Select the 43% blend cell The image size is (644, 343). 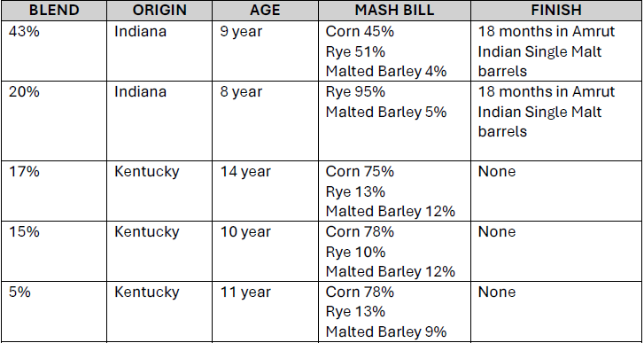[x=54, y=51]
